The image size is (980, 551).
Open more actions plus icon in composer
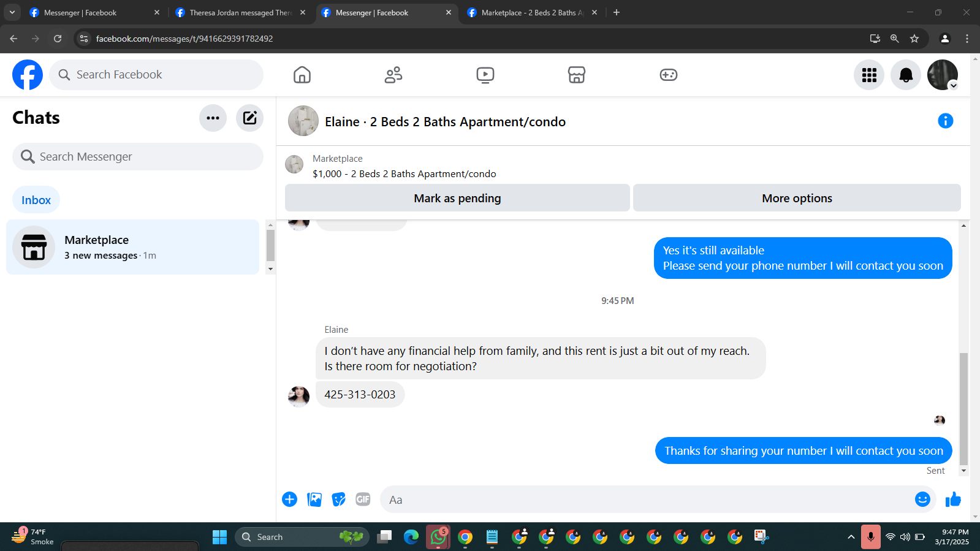coord(290,500)
